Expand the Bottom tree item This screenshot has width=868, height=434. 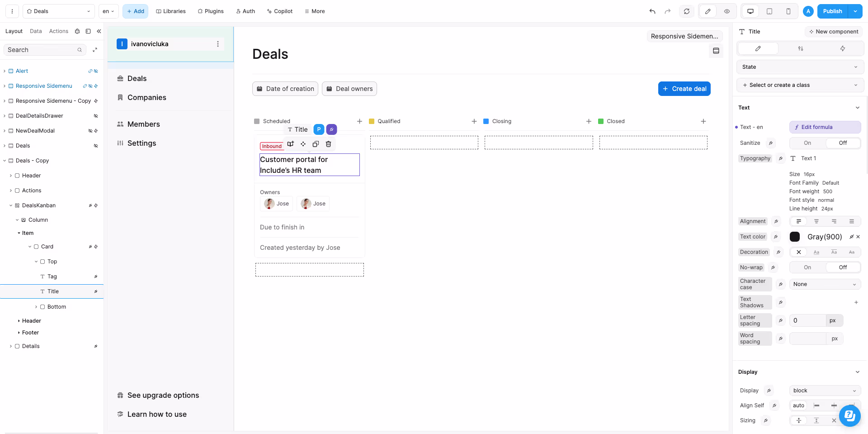pos(36,307)
